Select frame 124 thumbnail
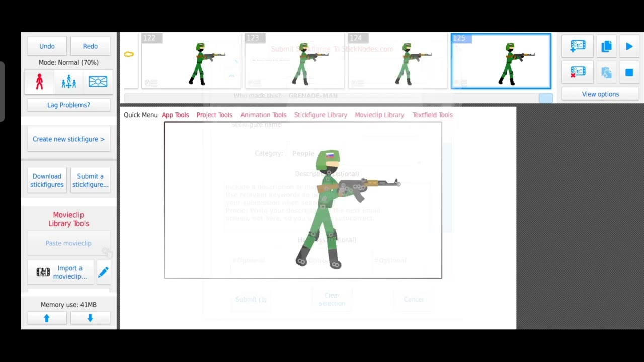644x362 pixels. click(397, 61)
